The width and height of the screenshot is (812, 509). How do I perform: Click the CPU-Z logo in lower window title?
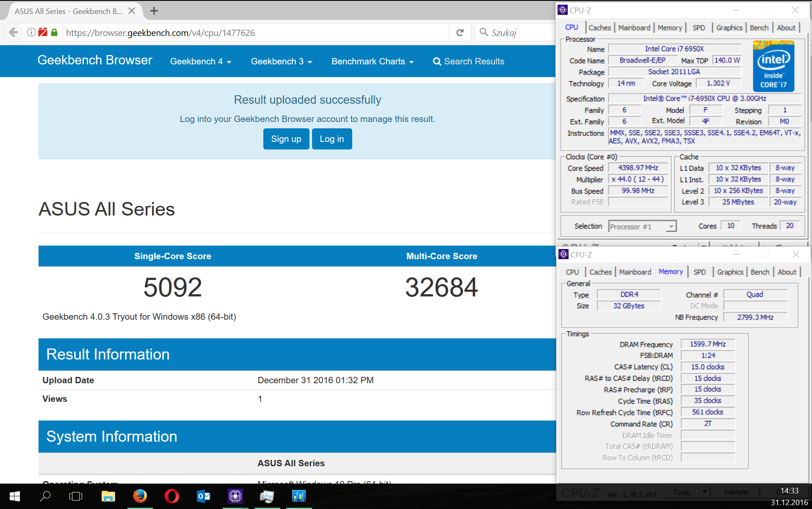pyautogui.click(x=563, y=254)
